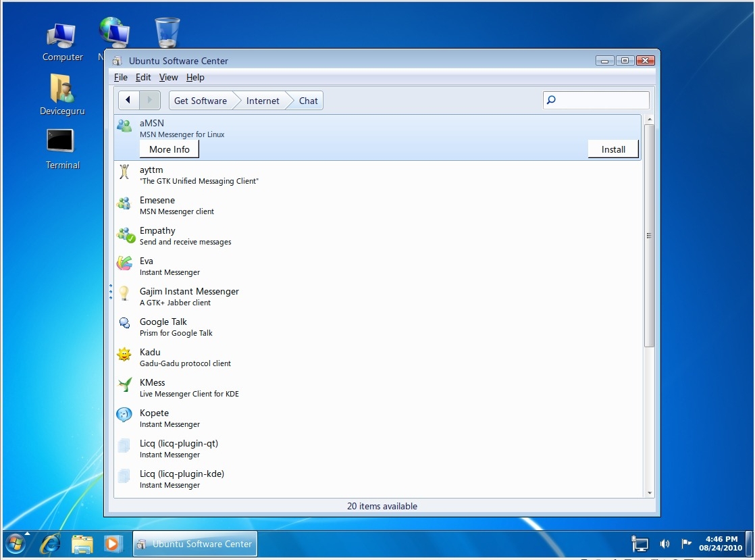Click the scrollbar up arrow
755x560 pixels.
(649, 119)
